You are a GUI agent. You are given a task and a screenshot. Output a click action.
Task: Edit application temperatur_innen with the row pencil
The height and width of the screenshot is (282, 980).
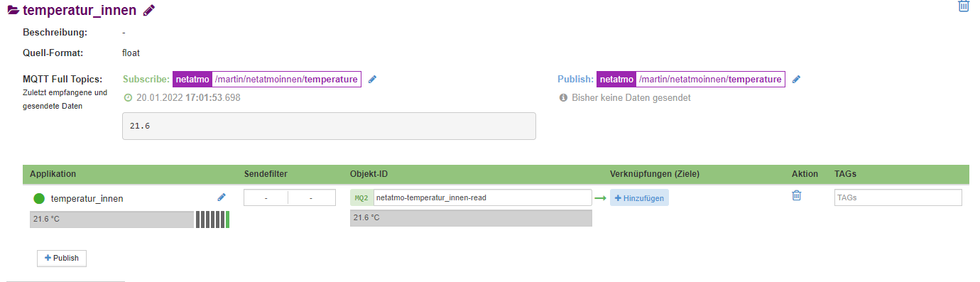click(x=222, y=197)
